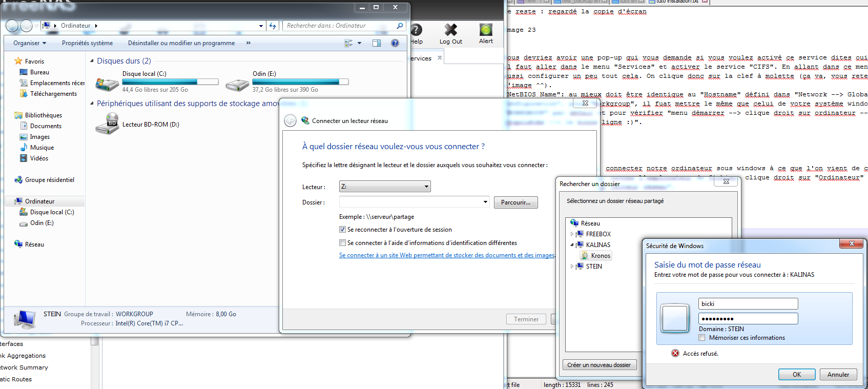This screenshot has width=868, height=389.
Task: Click Propriétés système in the toolbar
Action: point(87,43)
